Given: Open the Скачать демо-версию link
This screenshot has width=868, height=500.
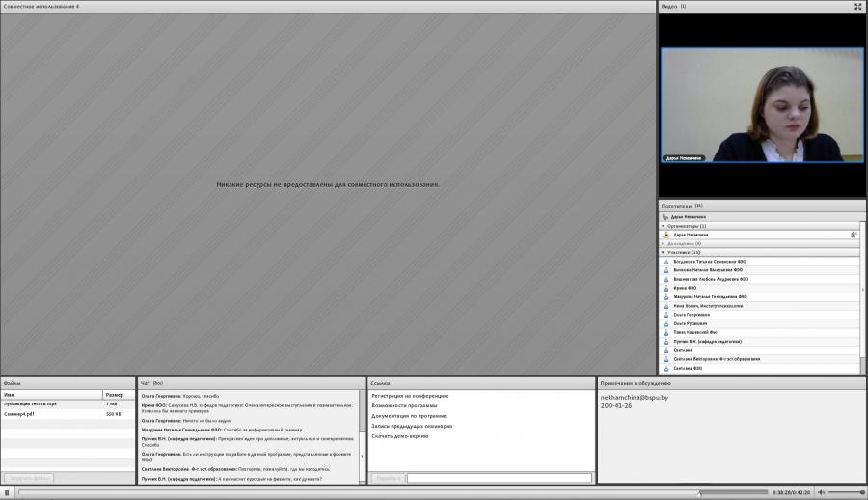Looking at the screenshot, I should pyautogui.click(x=399, y=436).
